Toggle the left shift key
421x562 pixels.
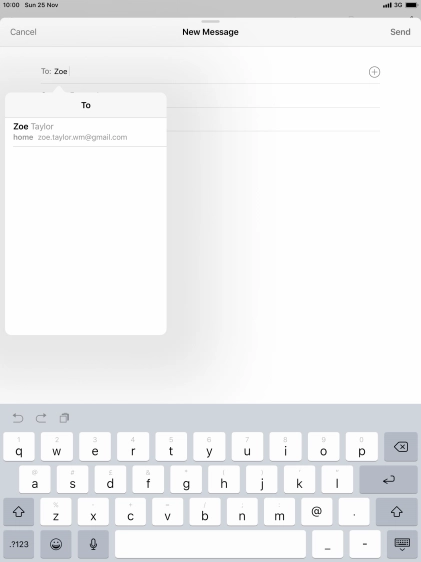pyautogui.click(x=19, y=512)
